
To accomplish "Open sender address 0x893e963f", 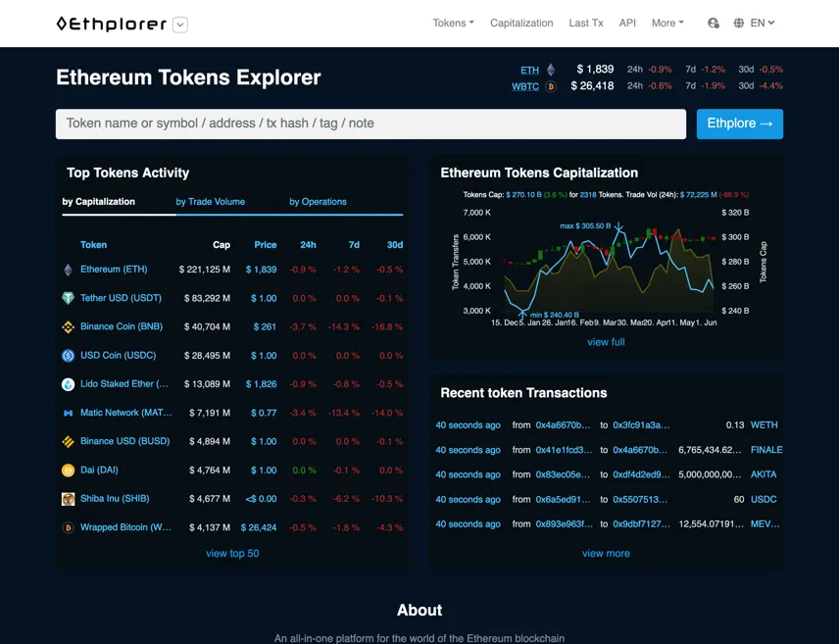I will pyautogui.click(x=564, y=524).
